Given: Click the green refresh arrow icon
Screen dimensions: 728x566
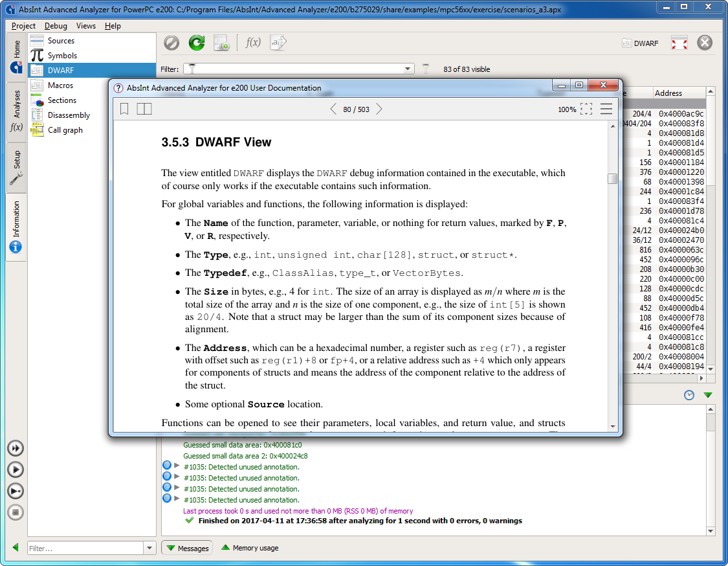Looking at the screenshot, I should 197,43.
